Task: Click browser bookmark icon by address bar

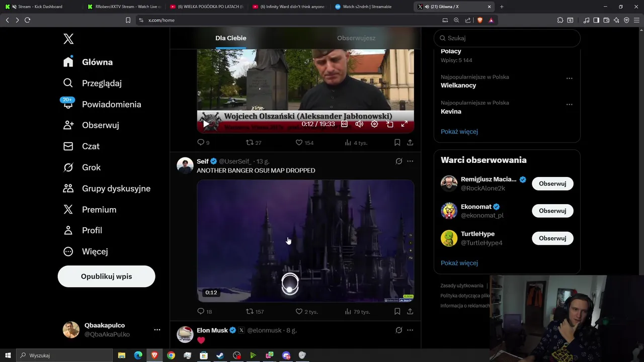Action: (128, 20)
